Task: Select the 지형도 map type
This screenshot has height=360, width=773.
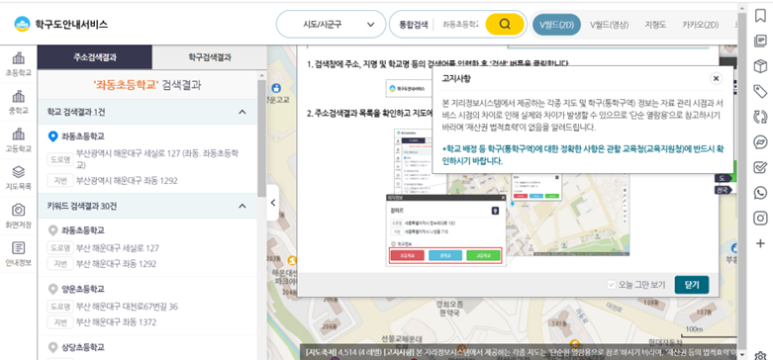Action: [655, 25]
